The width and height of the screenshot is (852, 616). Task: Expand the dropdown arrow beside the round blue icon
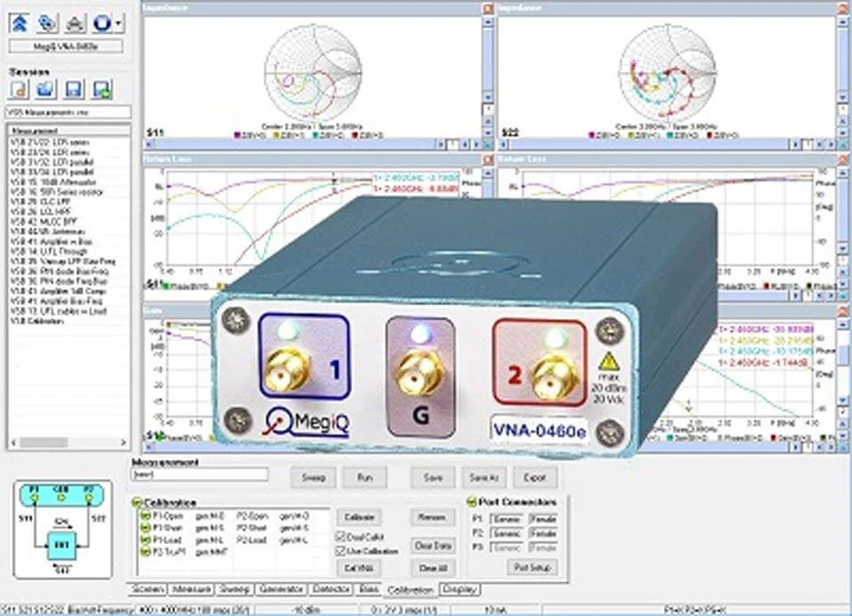pyautogui.click(x=120, y=22)
